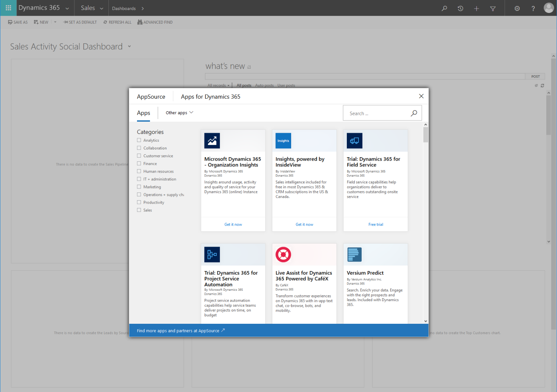This screenshot has width=557, height=392.
Task: Select the Apps tab in AppSource
Action: 143,113
